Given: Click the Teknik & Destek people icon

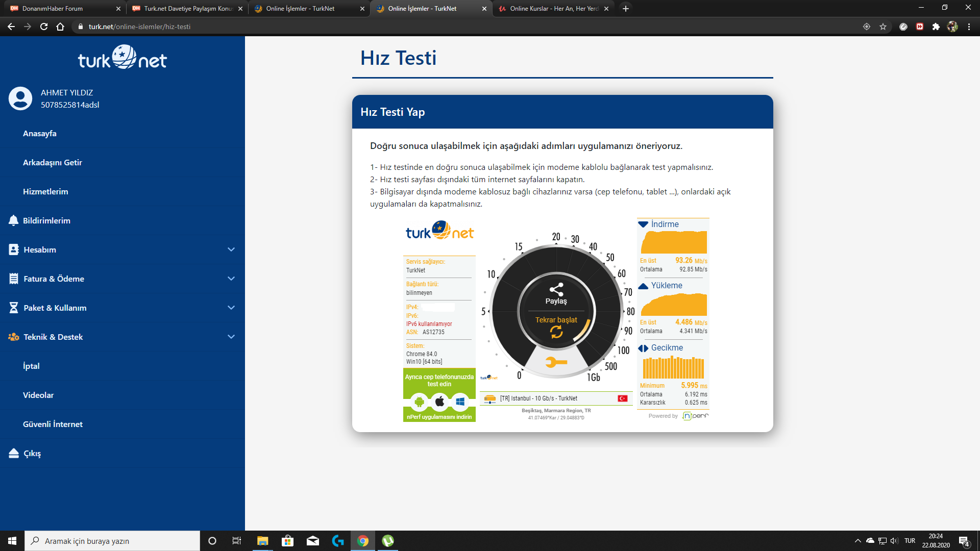Looking at the screenshot, I should (14, 337).
